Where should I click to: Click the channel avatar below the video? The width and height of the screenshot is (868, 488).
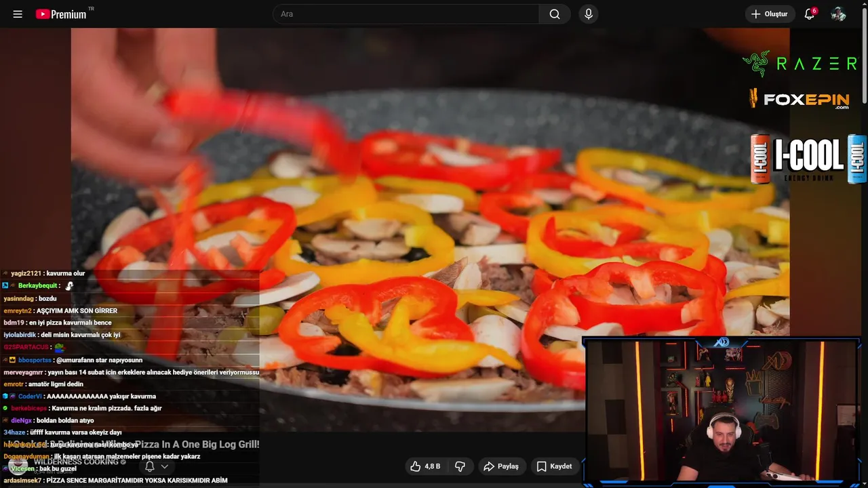click(18, 465)
